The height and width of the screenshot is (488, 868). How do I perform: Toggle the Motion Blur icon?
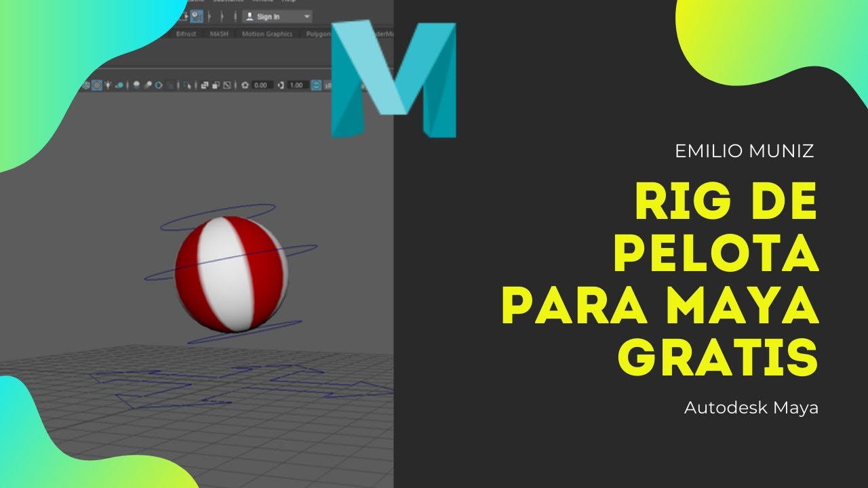pyautogui.click(x=148, y=85)
